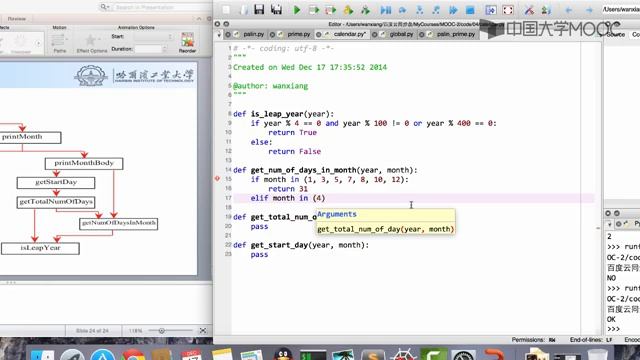
Task: Collapse the PowerPoint ribbon chevron
Action: point(199,19)
